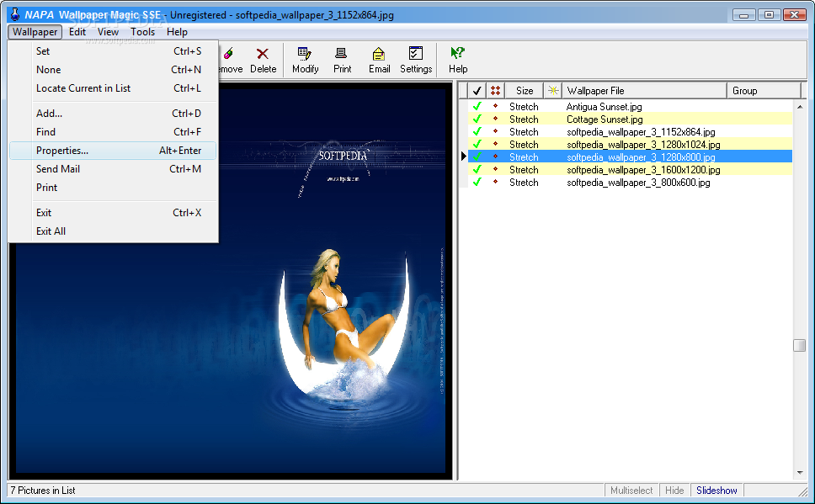
Task: Click Stretch cell for Antigua Sunset.jpg
Action: click(524, 107)
